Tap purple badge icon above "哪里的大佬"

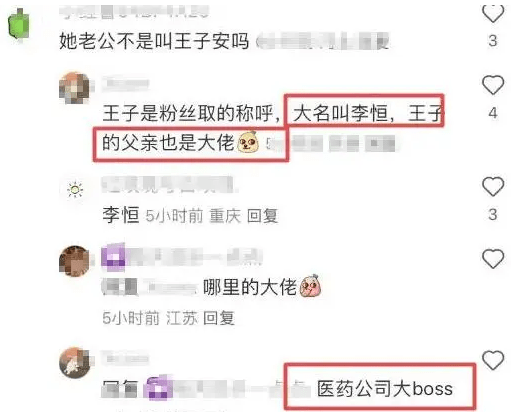coord(113,257)
